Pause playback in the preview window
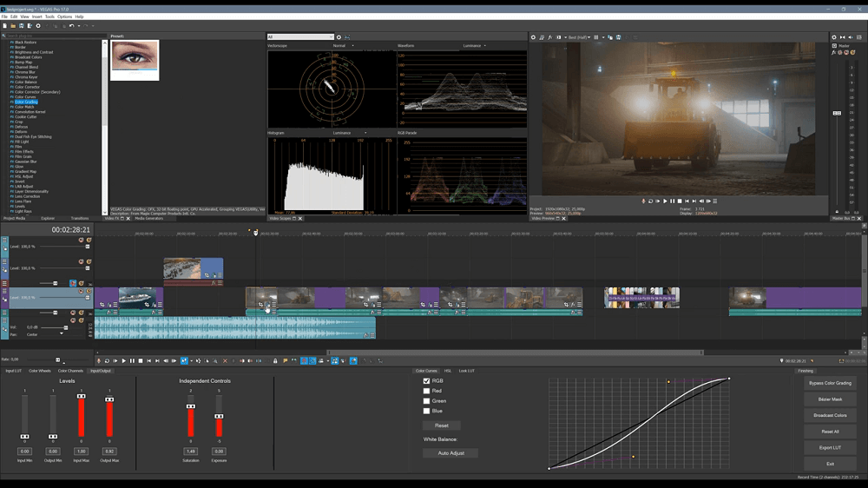The width and height of the screenshot is (868, 488). 672,201
